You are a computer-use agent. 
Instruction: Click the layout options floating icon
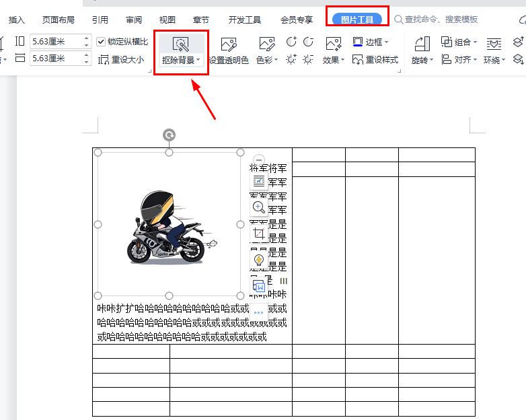pos(259,181)
